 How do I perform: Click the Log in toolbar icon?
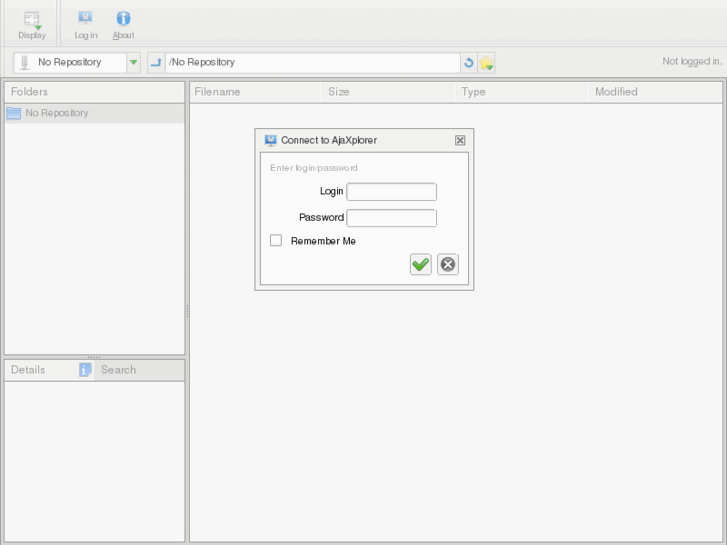(x=86, y=24)
